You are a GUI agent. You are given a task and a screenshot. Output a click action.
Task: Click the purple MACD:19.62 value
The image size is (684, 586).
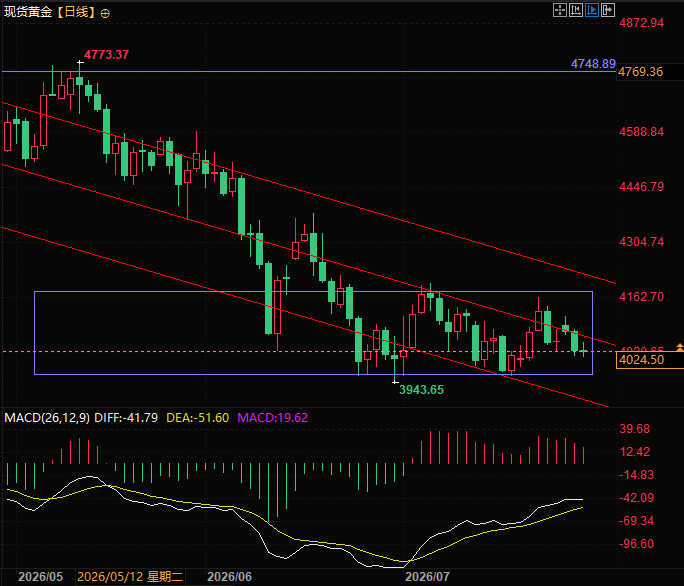click(x=273, y=418)
